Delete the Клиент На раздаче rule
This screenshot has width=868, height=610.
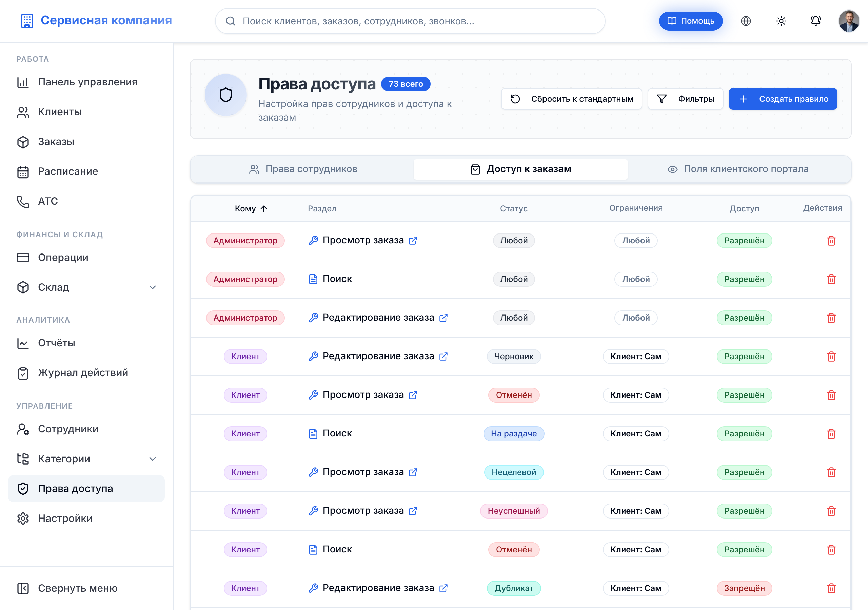[x=831, y=434]
